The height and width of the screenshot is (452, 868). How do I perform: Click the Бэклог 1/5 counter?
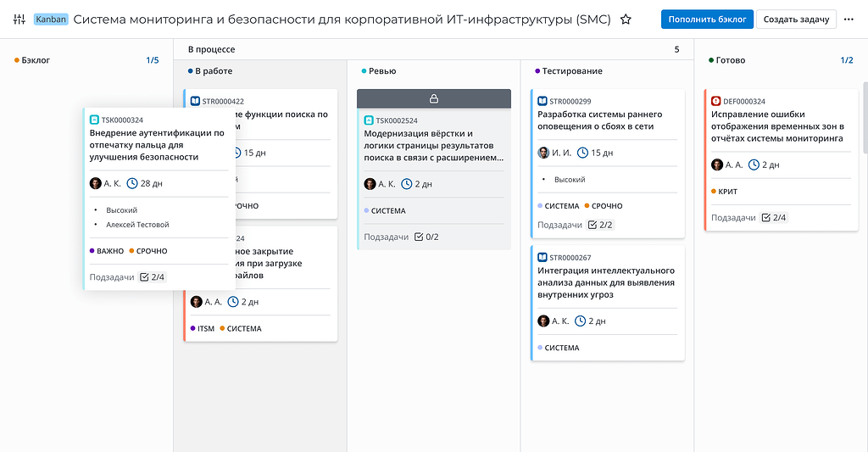pos(153,60)
